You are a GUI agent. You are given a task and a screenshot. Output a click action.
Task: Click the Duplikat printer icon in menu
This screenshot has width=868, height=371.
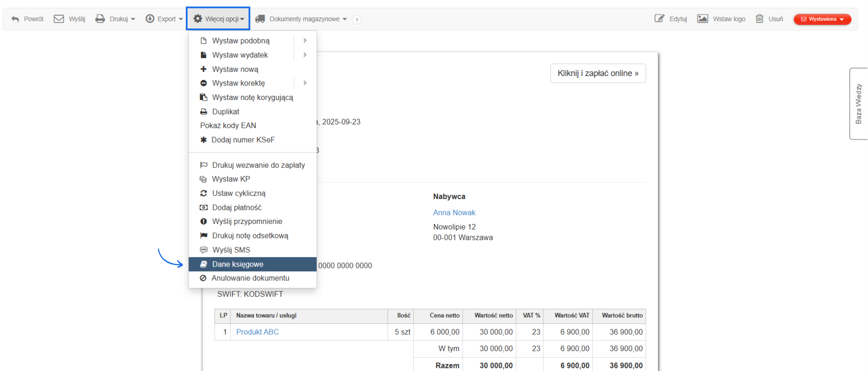pyautogui.click(x=203, y=112)
